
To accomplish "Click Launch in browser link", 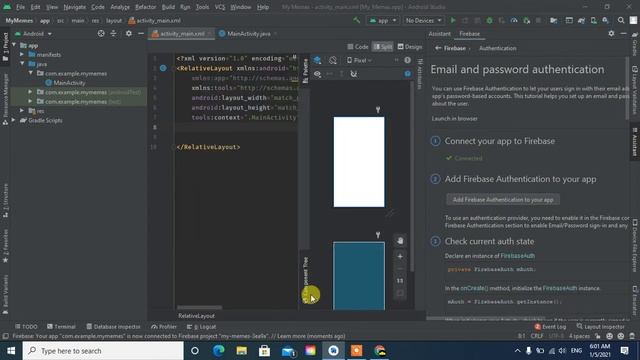I will click(454, 118).
